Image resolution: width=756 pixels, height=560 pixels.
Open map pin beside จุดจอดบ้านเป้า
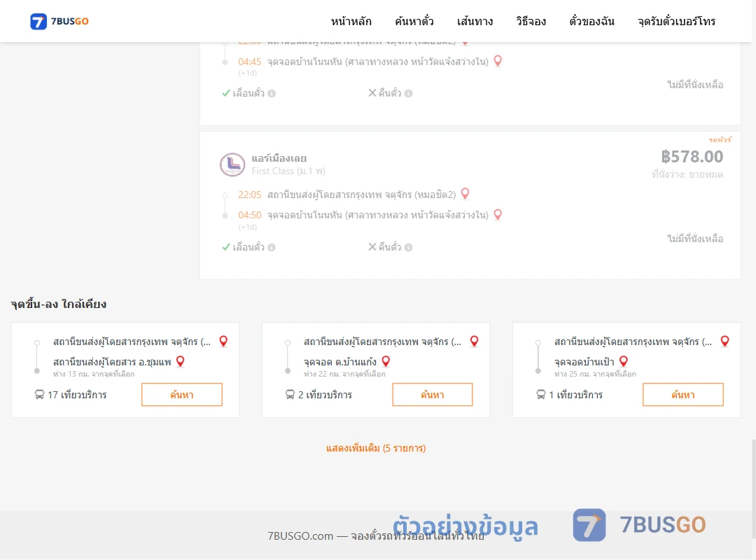point(624,361)
